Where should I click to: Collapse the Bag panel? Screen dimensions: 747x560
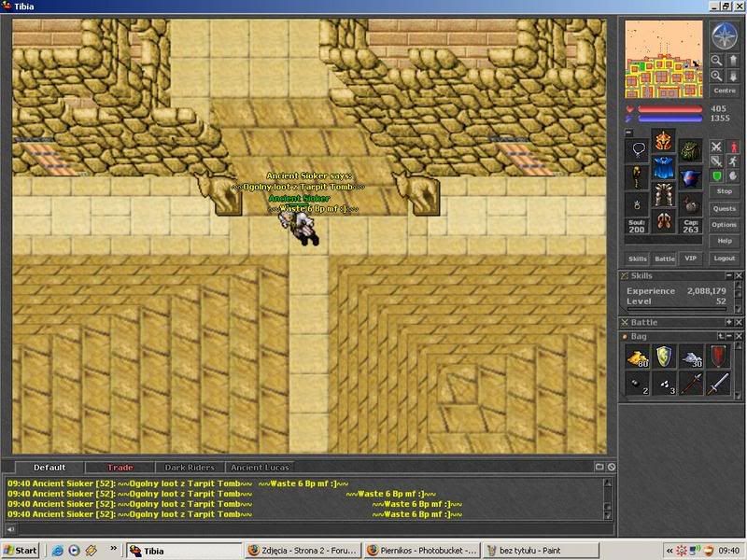(729, 336)
